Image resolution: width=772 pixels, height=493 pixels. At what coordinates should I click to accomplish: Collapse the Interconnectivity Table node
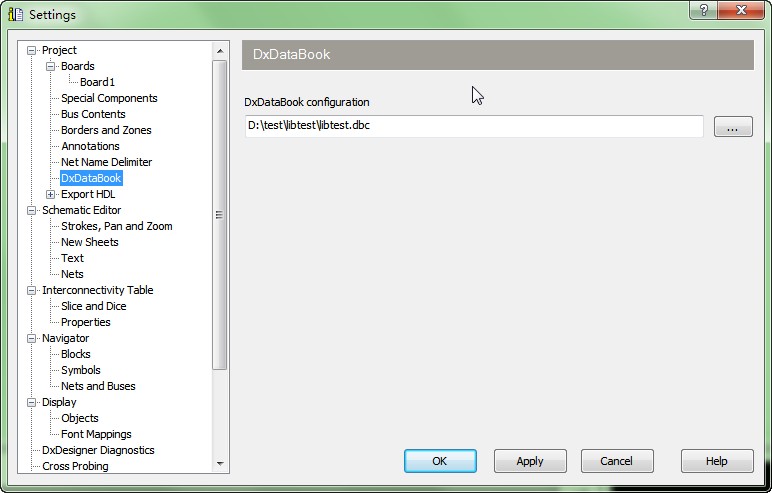point(32,291)
